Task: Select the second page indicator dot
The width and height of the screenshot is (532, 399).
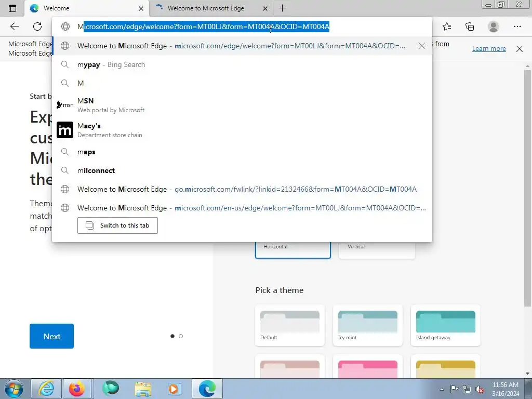Action: (x=181, y=336)
